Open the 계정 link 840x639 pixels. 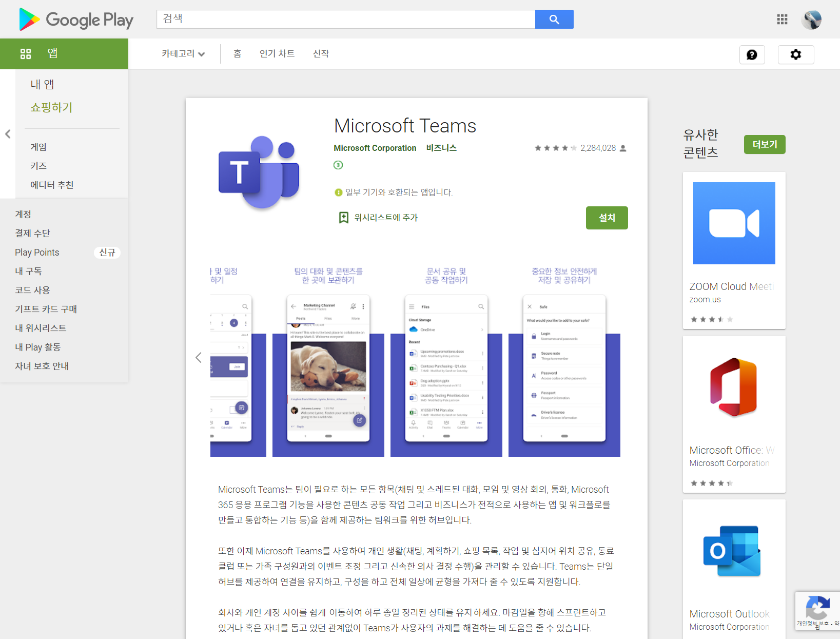coord(23,214)
